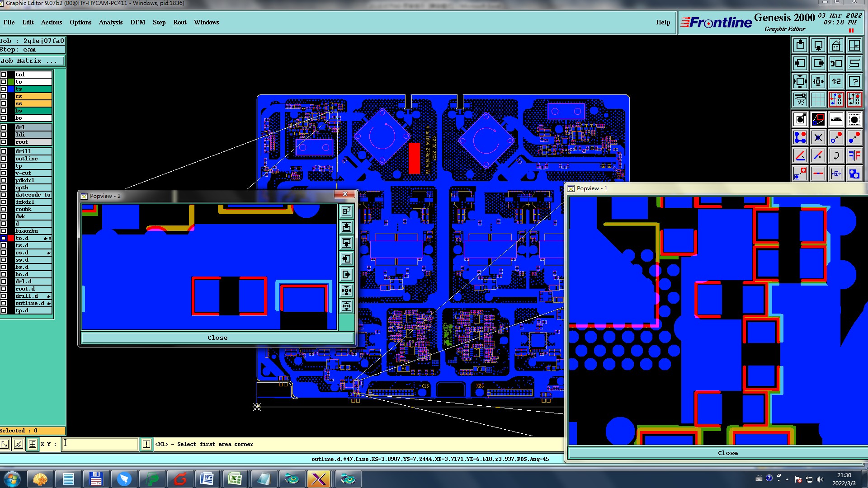Click zoom-fit icon in Popview 2 sidebar
The width and height of the screenshot is (868, 488).
[346, 291]
